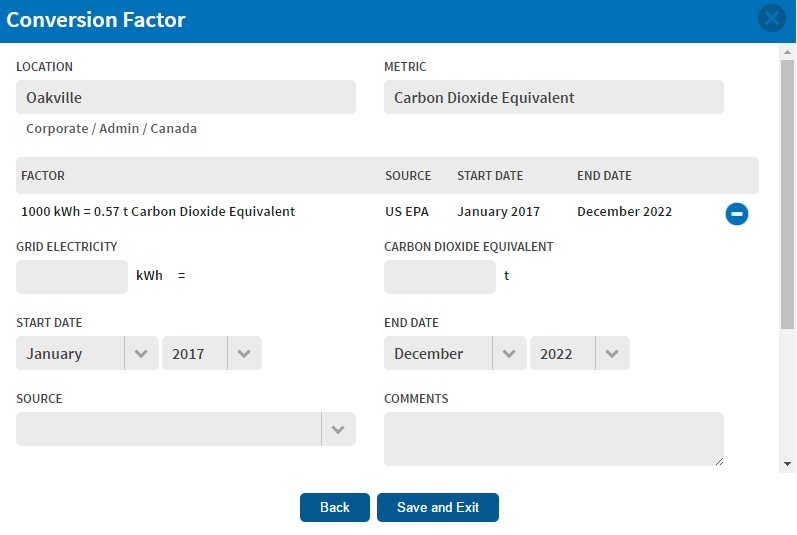Save changes with Save and Exit
The height and width of the screenshot is (535, 797).
coord(438,507)
